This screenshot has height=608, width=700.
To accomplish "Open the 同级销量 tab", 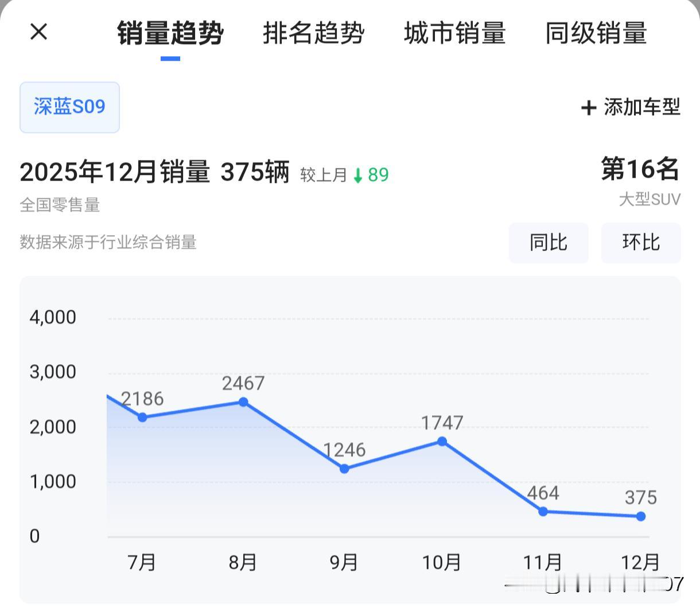I will tap(596, 33).
